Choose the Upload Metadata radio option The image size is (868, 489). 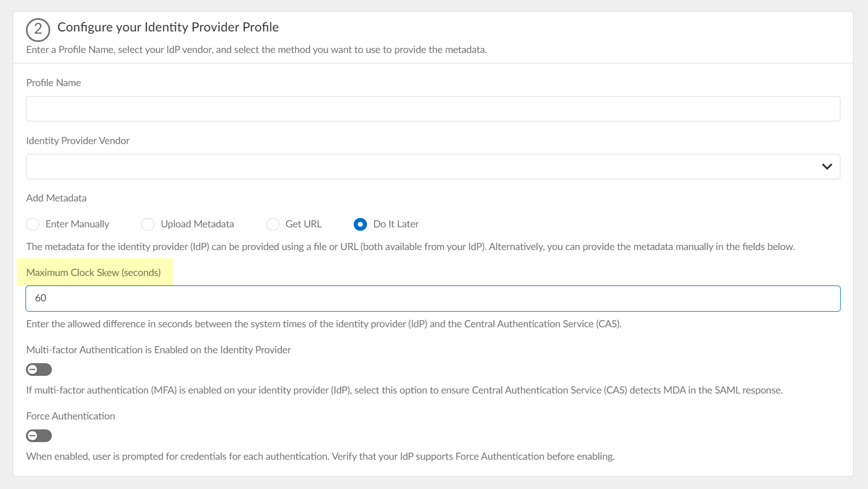pyautogui.click(x=148, y=224)
